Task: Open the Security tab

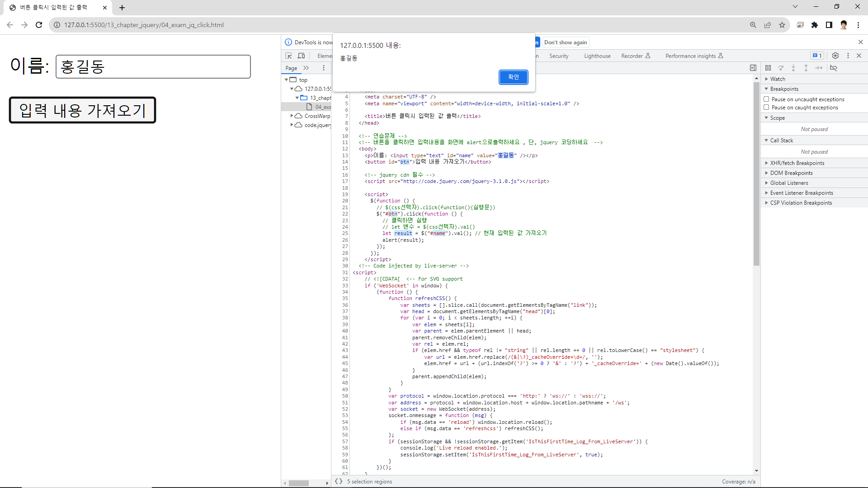Action: [x=559, y=56]
